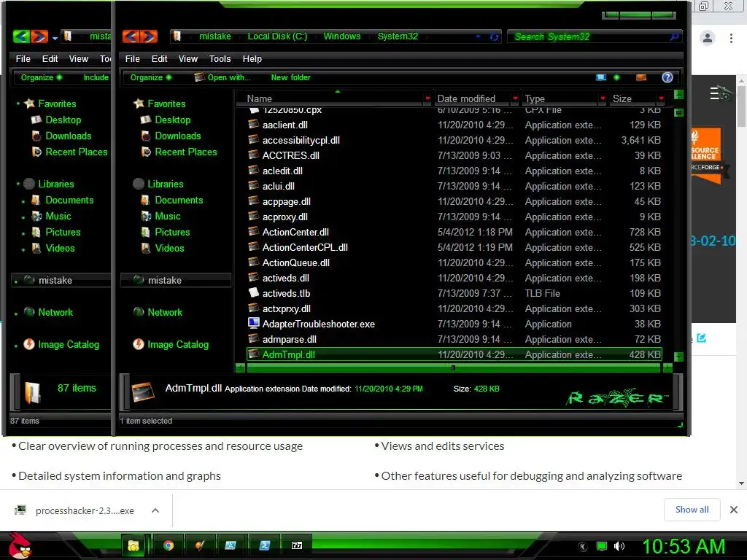Open Recent Places in System32 window sidebar

pos(186,152)
